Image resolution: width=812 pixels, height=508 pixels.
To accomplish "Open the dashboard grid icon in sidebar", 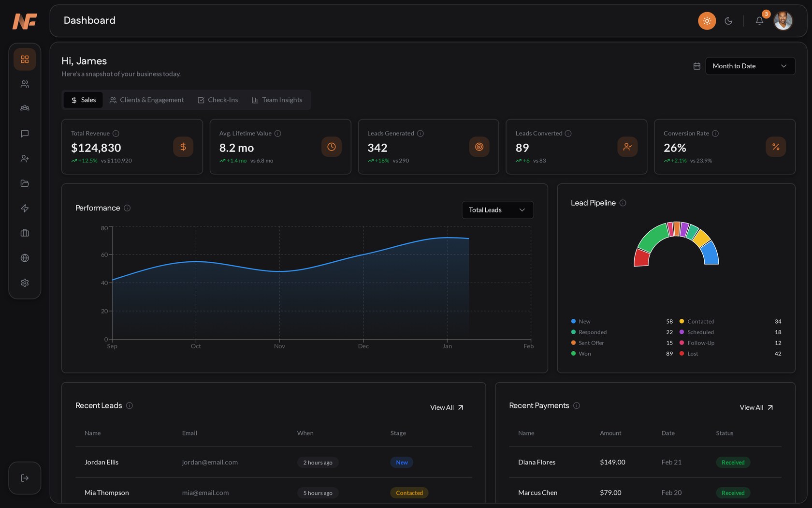I will (25, 59).
